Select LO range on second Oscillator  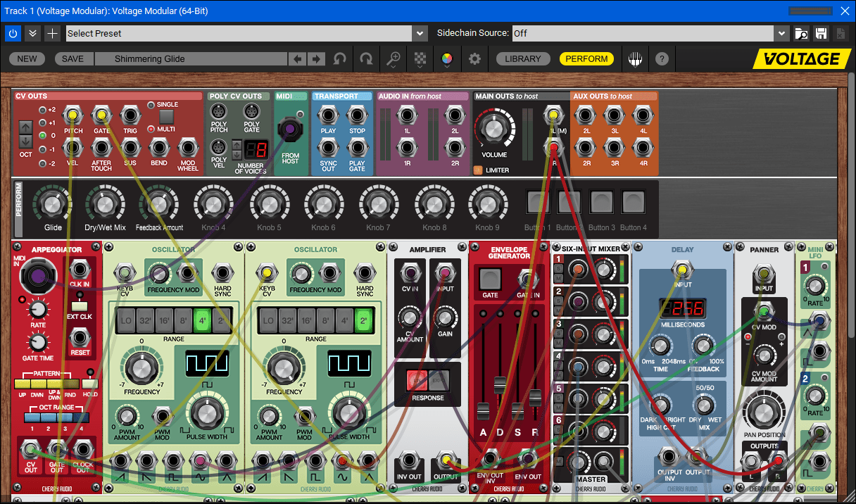(x=268, y=320)
